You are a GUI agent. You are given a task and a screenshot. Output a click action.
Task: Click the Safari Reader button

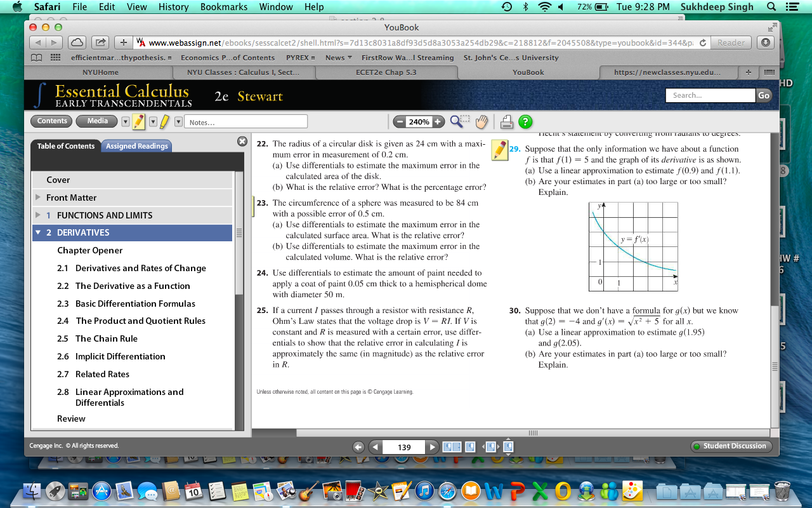[731, 43]
